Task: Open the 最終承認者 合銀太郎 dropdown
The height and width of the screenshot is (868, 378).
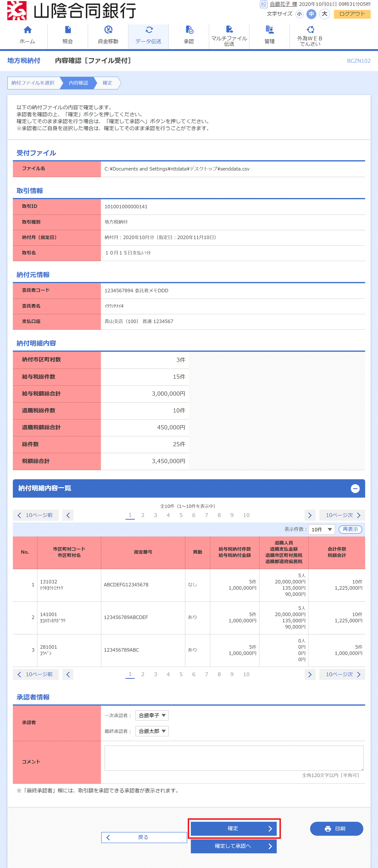Action: click(152, 731)
